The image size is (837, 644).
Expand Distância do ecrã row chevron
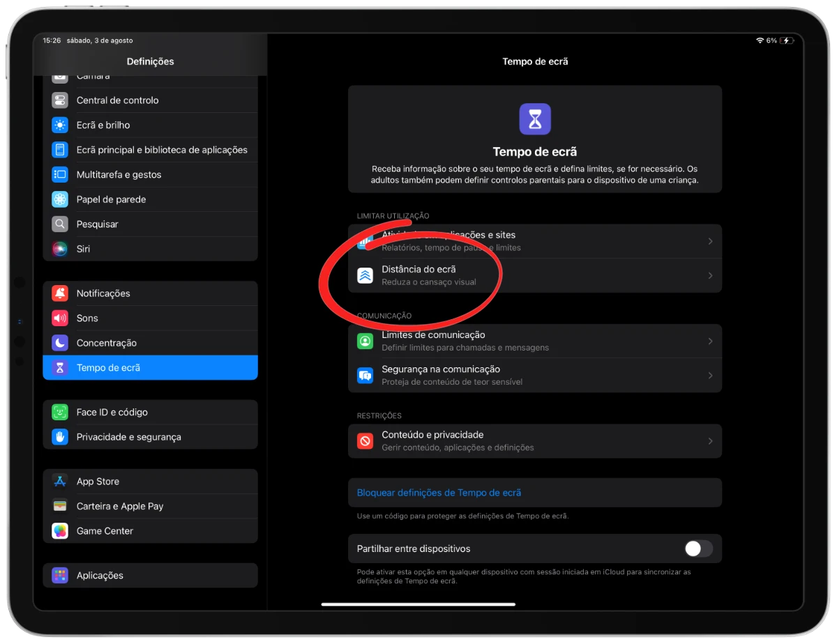(x=710, y=275)
